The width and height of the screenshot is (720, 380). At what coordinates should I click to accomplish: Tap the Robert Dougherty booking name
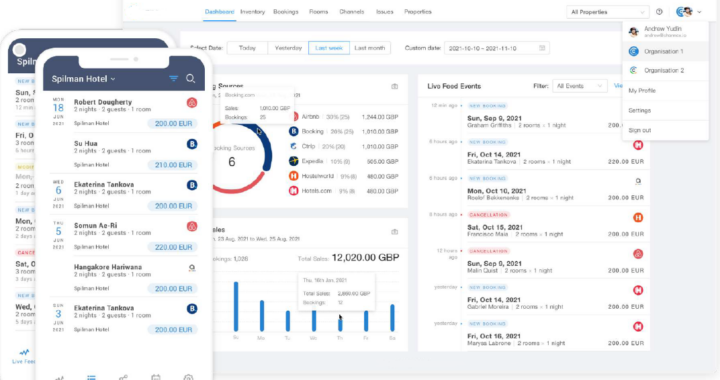click(103, 102)
